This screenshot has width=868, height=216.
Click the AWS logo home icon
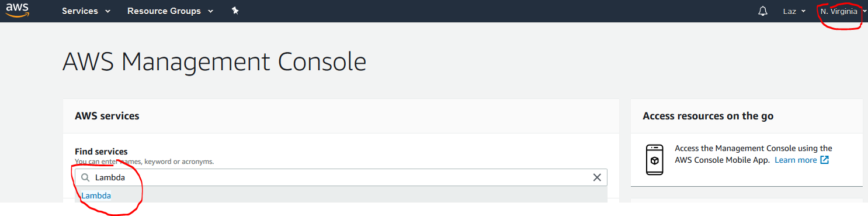18,11
